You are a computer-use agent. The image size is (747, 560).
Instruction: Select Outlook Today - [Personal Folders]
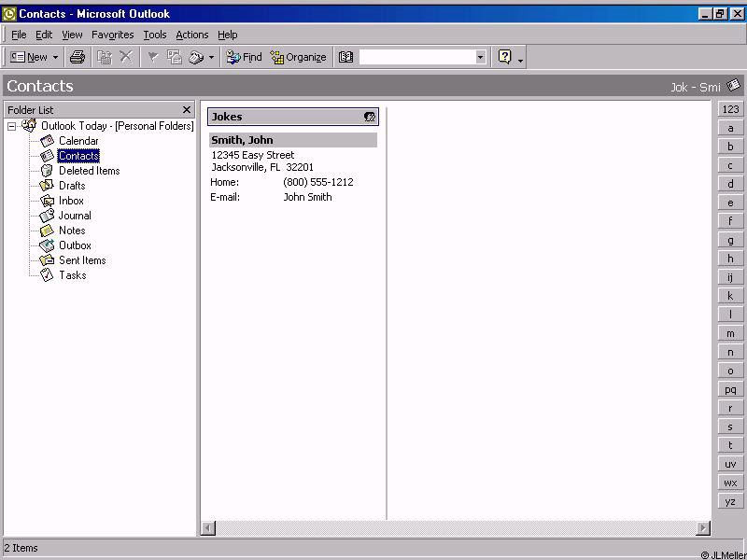(118, 126)
